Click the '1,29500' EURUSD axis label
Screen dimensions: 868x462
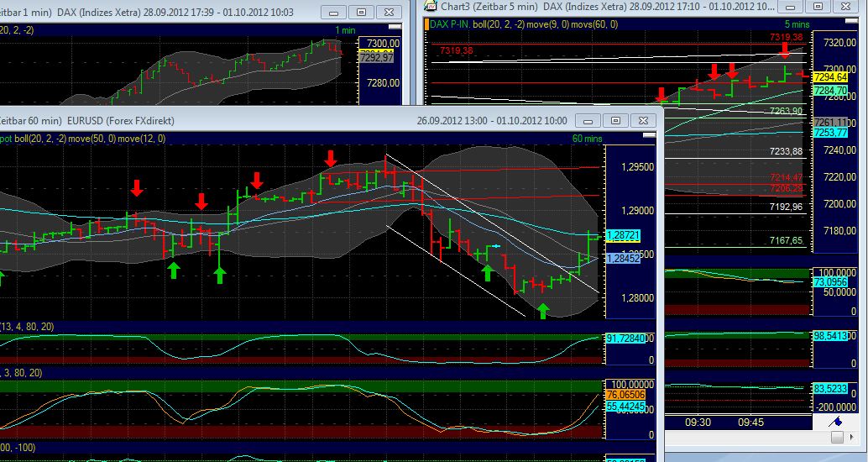pyautogui.click(x=637, y=167)
